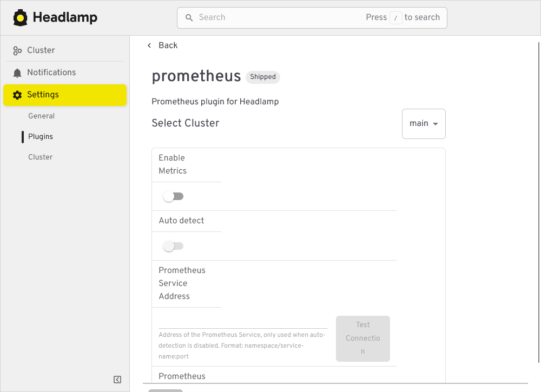Click inside the Search bar
Screen dimensions: 541x392
tap(270, 17)
